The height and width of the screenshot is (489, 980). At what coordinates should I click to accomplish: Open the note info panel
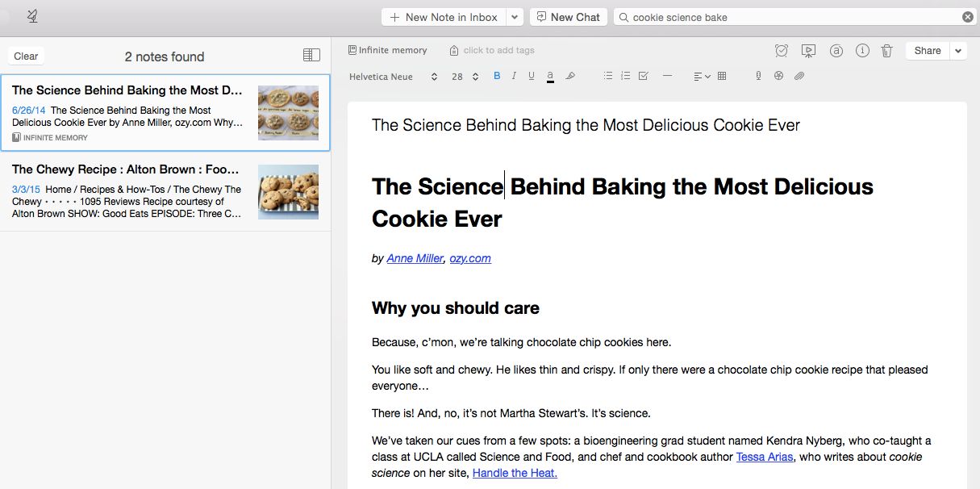[x=862, y=51]
